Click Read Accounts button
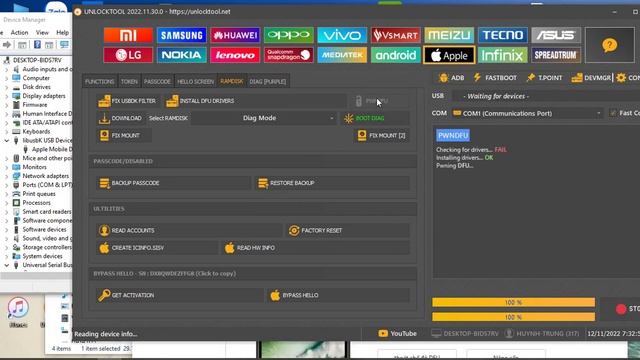640x360 pixels. click(x=189, y=231)
